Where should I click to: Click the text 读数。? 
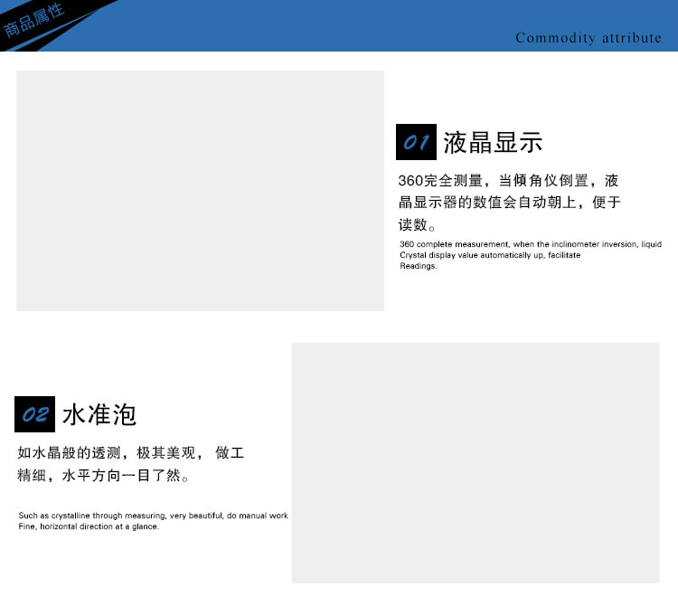coord(417,224)
